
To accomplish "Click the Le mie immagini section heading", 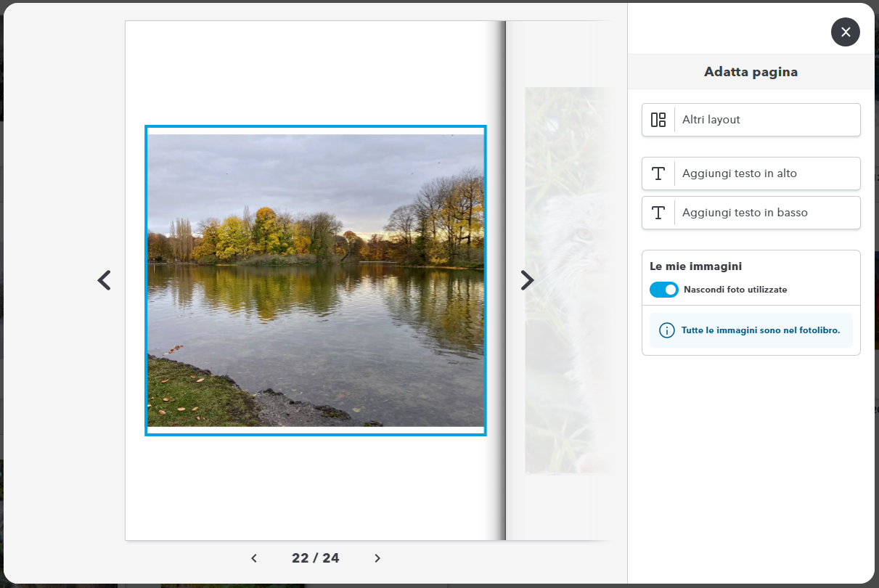I will click(x=695, y=266).
